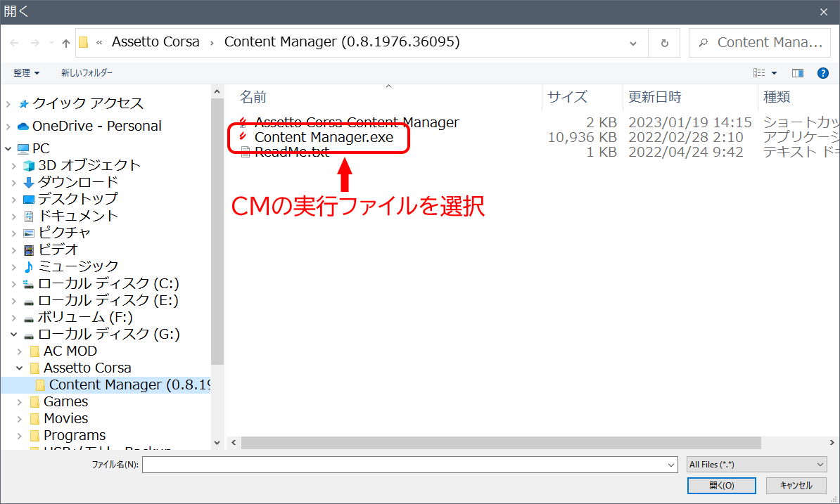This screenshot has width=840, height=504.
Task: Refresh the current folder
Action: tap(664, 43)
